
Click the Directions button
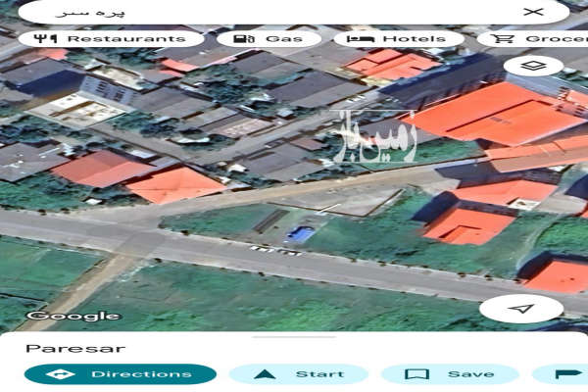tap(121, 373)
